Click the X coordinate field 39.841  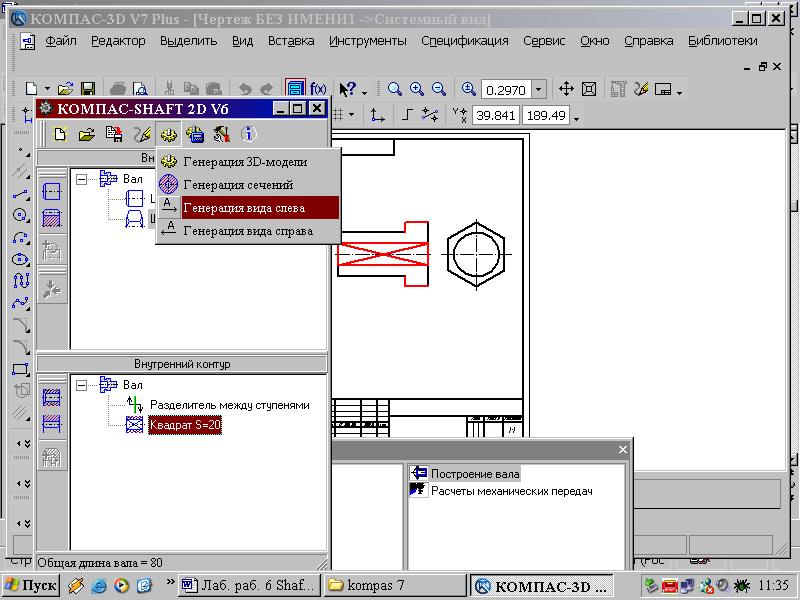[x=495, y=115]
